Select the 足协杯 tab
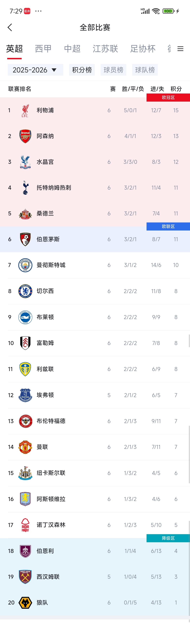The height and width of the screenshot is (644, 190). pos(143,49)
